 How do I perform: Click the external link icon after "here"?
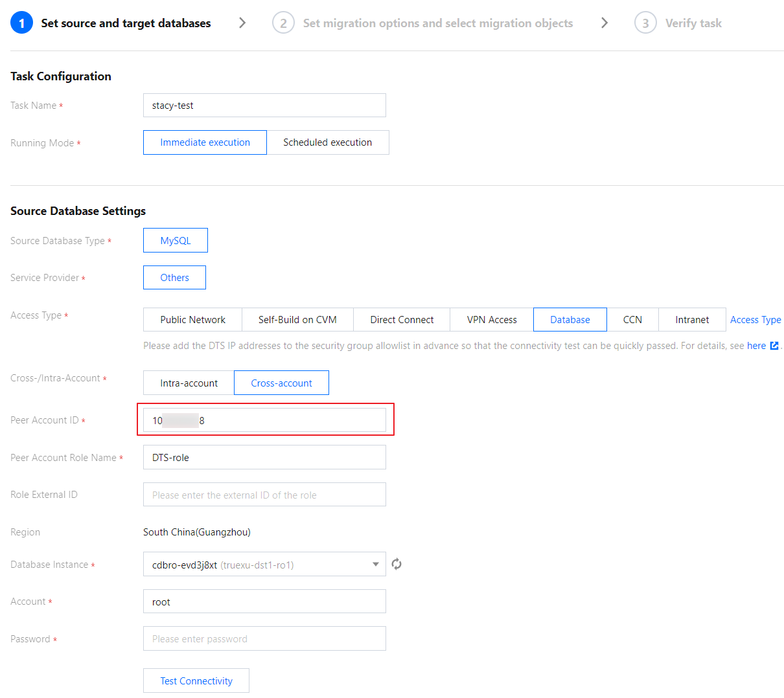click(774, 346)
